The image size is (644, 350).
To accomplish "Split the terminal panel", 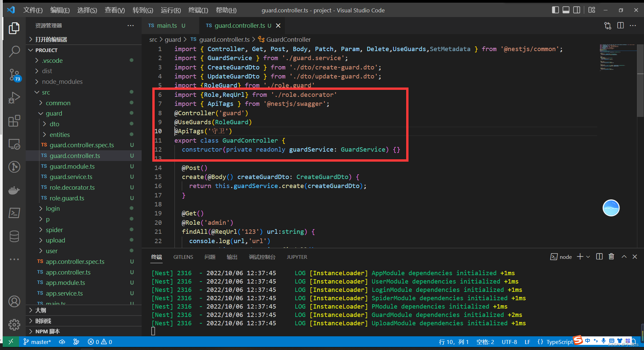I will coord(599,256).
